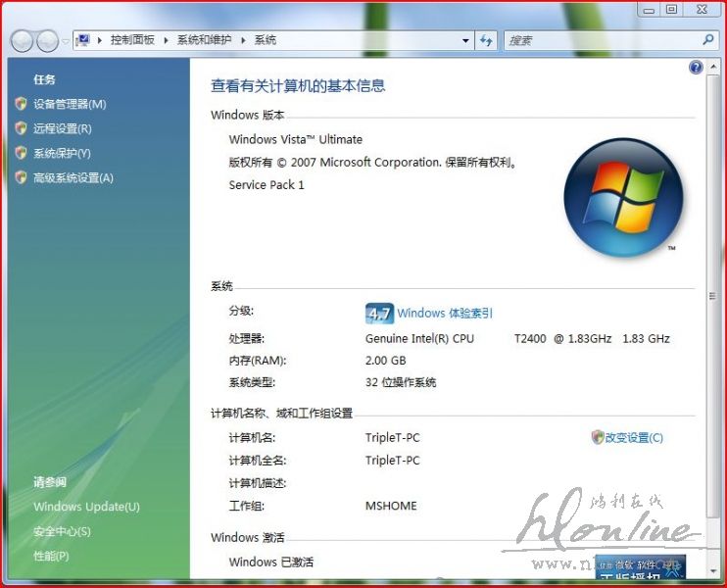Click 系统 breadcrumb in address bar

coord(266,40)
